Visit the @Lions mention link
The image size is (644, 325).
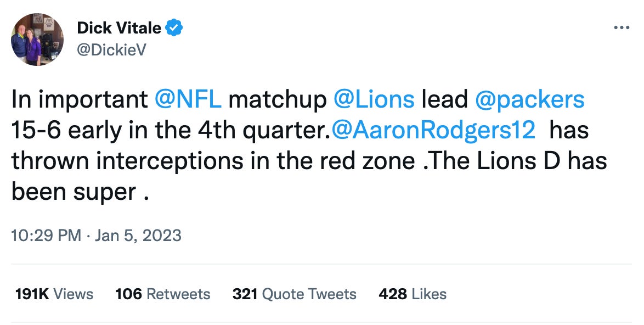374,99
